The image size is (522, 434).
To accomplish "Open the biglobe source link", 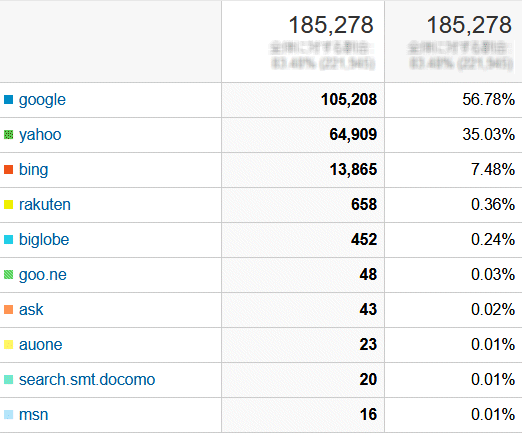I will tap(44, 240).
